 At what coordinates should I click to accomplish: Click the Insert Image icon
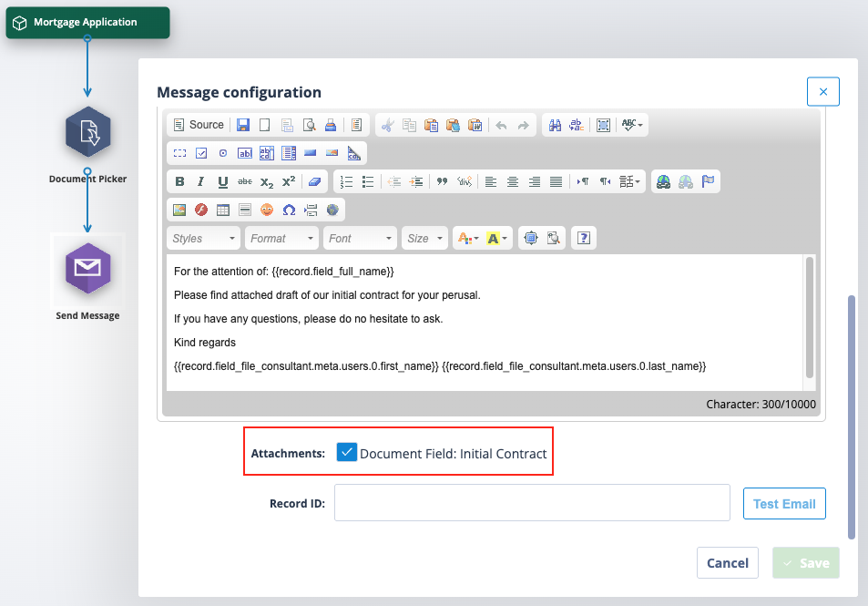(x=179, y=210)
